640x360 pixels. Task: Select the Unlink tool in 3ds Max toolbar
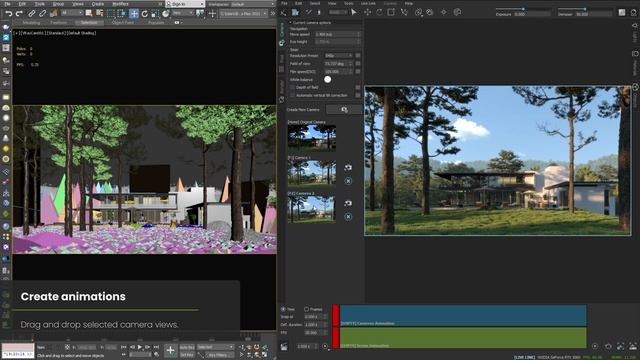(42, 13)
